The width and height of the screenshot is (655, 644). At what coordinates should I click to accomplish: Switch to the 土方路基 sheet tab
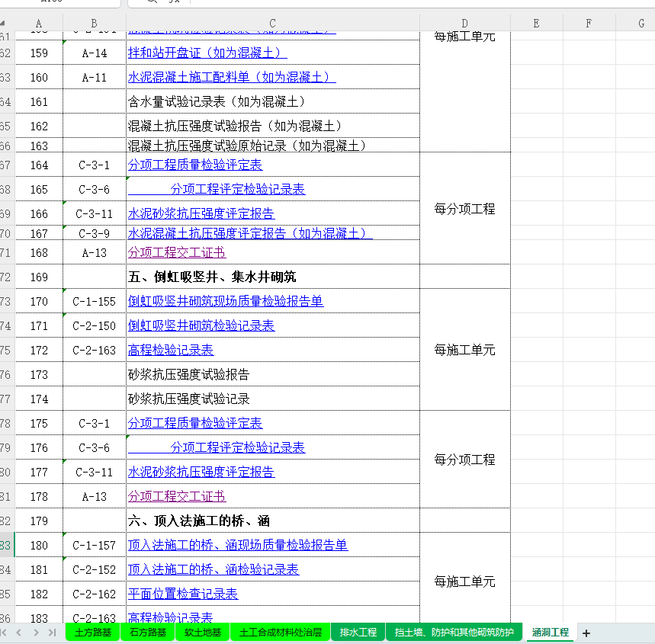click(92, 633)
